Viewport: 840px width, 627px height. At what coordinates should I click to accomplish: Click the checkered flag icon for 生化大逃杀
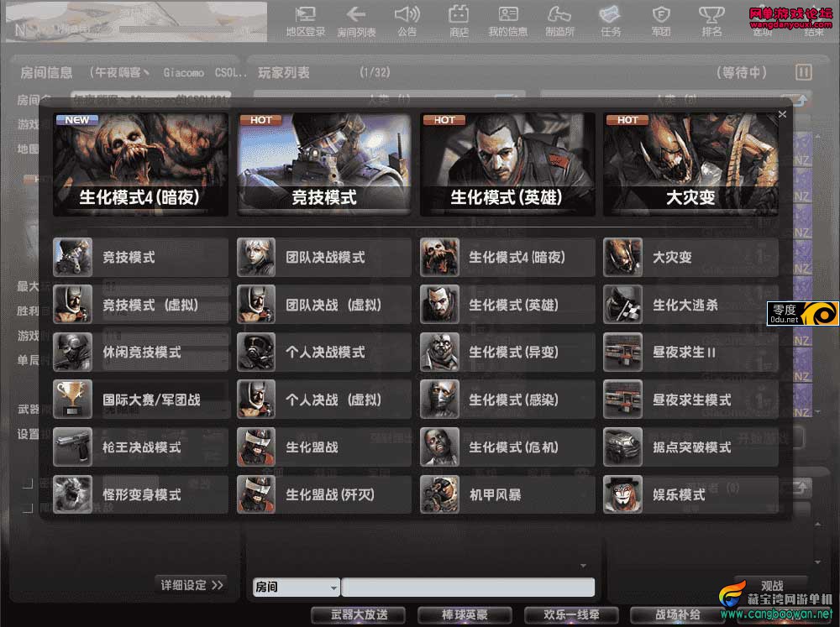pyautogui.click(x=622, y=305)
